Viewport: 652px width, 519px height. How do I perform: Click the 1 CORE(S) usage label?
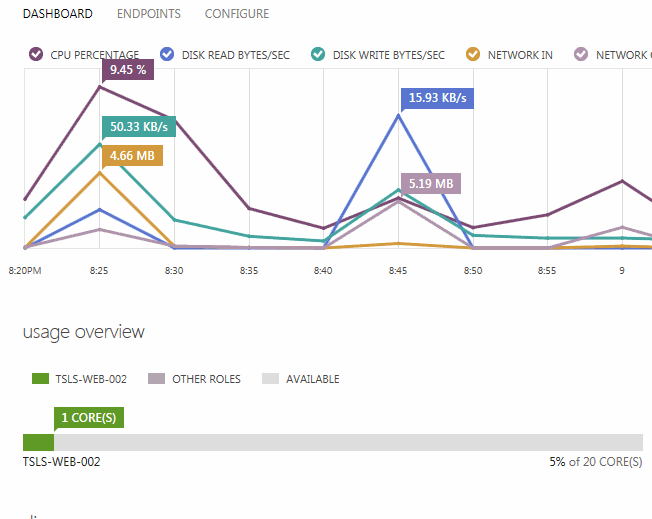pyautogui.click(x=90, y=417)
